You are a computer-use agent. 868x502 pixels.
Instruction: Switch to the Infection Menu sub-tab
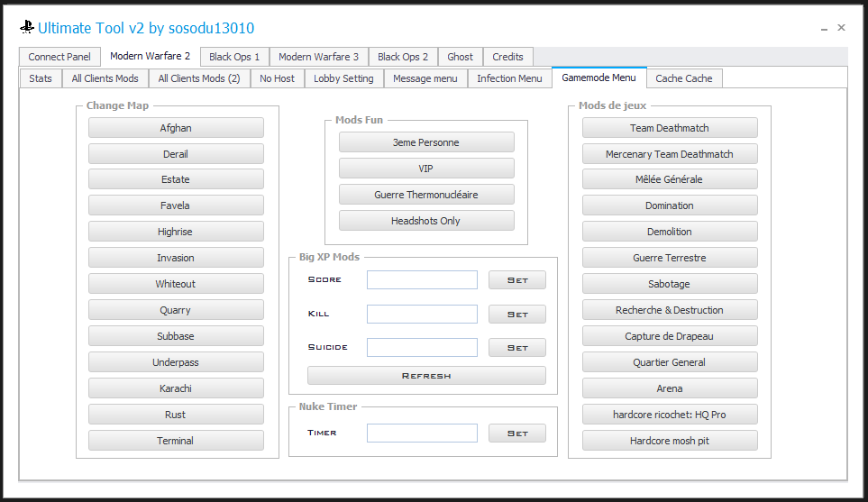point(510,78)
